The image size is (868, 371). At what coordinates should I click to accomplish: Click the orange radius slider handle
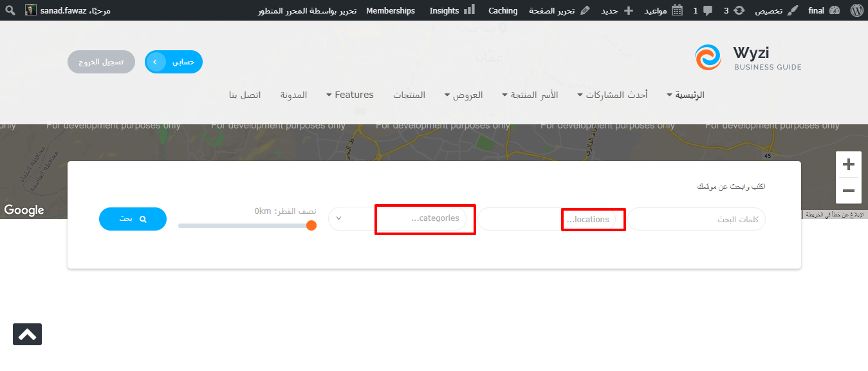pos(311,225)
